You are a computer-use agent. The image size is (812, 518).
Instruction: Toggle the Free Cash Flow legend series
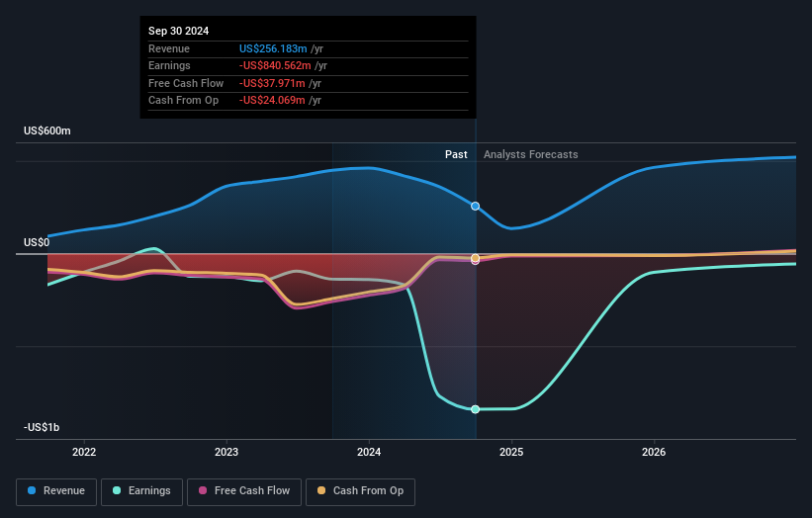(x=244, y=491)
